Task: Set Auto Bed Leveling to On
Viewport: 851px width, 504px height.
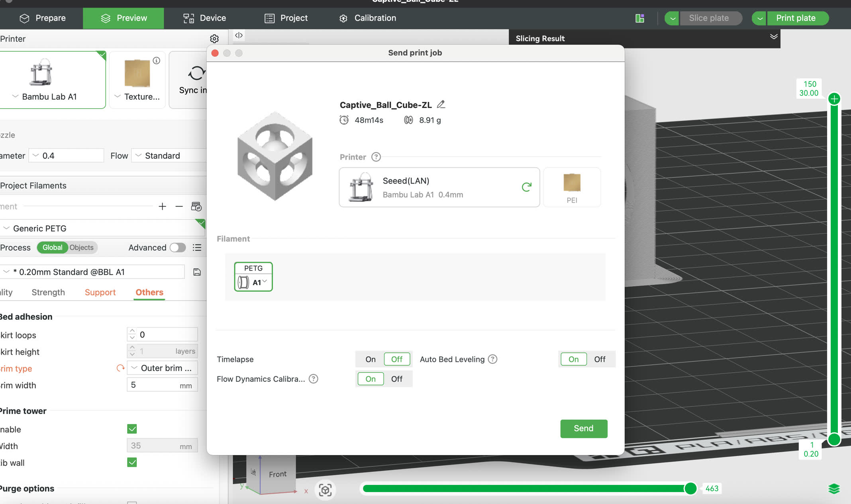Action: (573, 359)
